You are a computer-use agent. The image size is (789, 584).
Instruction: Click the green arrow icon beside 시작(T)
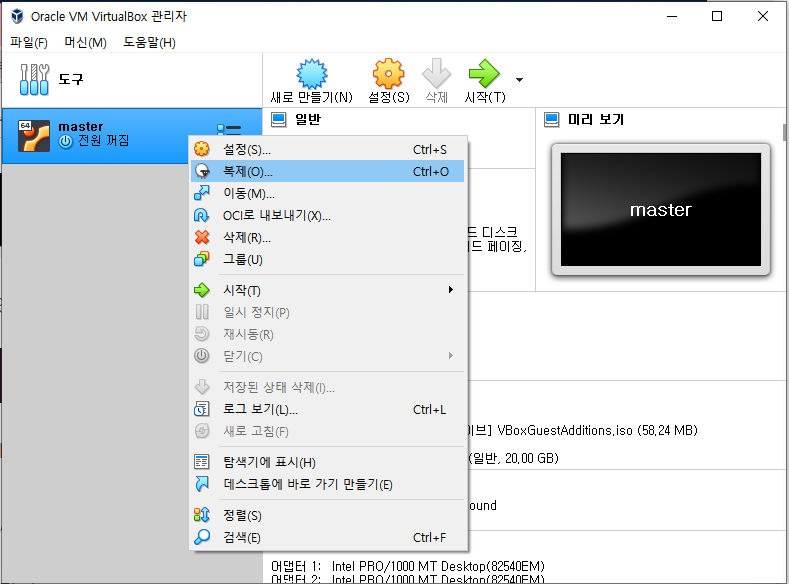tap(202, 290)
